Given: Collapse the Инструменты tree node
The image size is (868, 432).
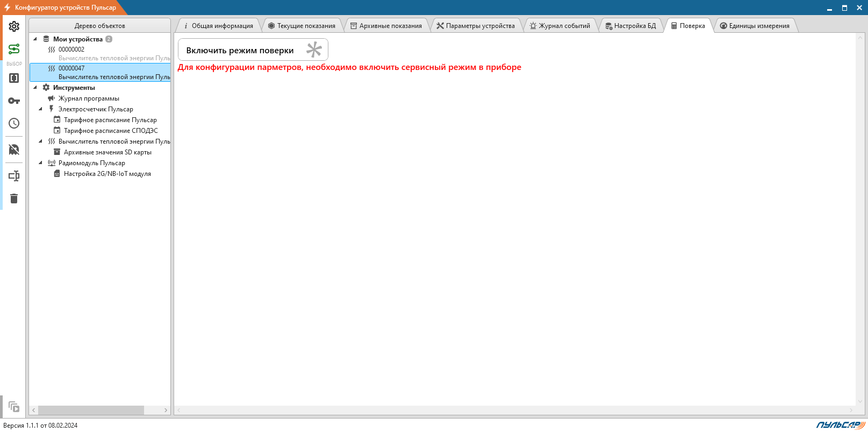Looking at the screenshot, I should (35, 87).
